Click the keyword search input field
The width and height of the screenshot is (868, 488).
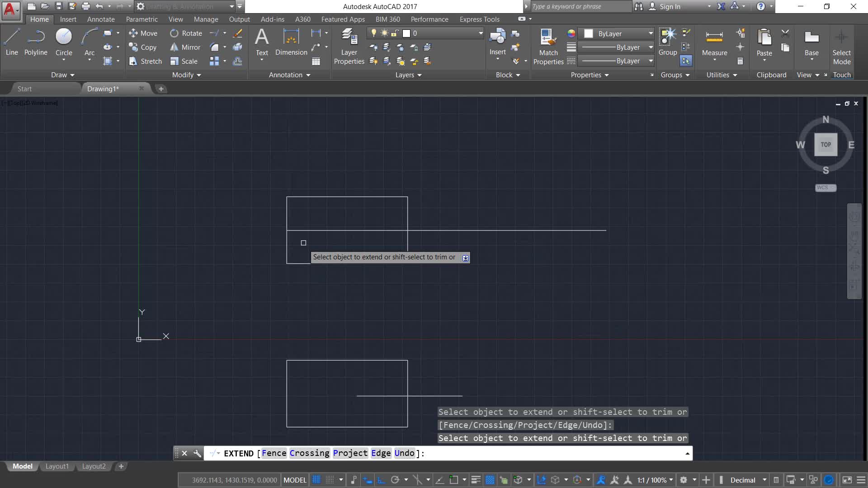[581, 6]
